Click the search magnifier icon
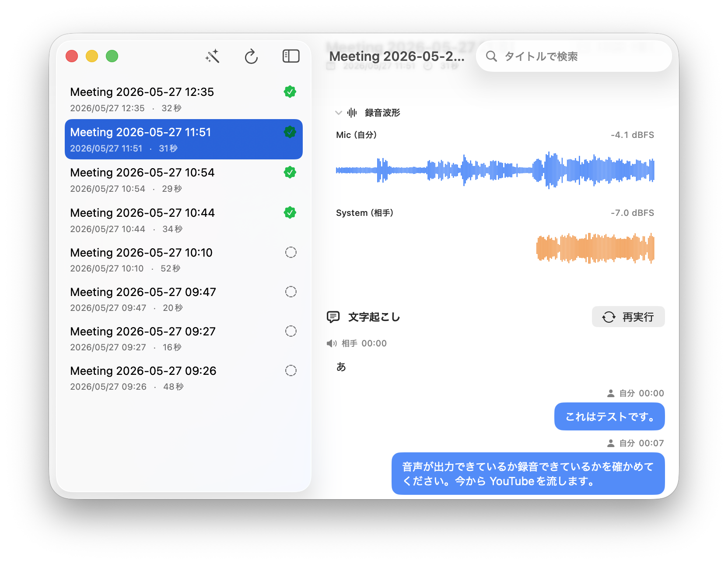 point(491,56)
